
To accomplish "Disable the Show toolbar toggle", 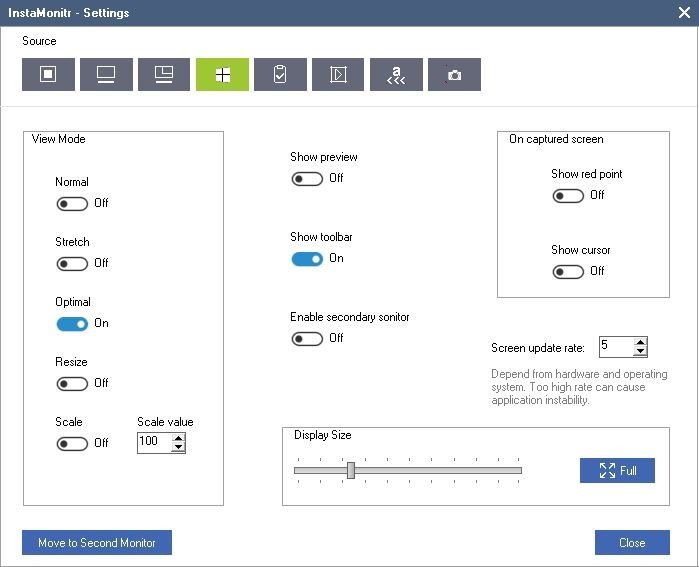I will pos(307,259).
